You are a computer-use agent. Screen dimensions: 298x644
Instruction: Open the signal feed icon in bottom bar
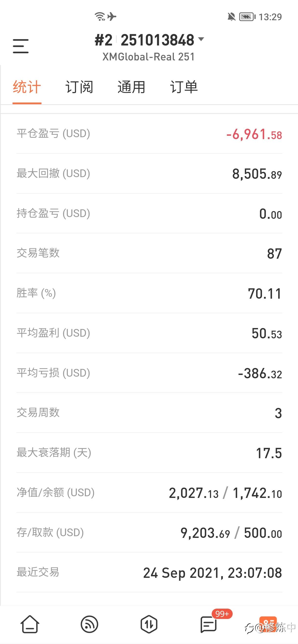(x=89, y=624)
